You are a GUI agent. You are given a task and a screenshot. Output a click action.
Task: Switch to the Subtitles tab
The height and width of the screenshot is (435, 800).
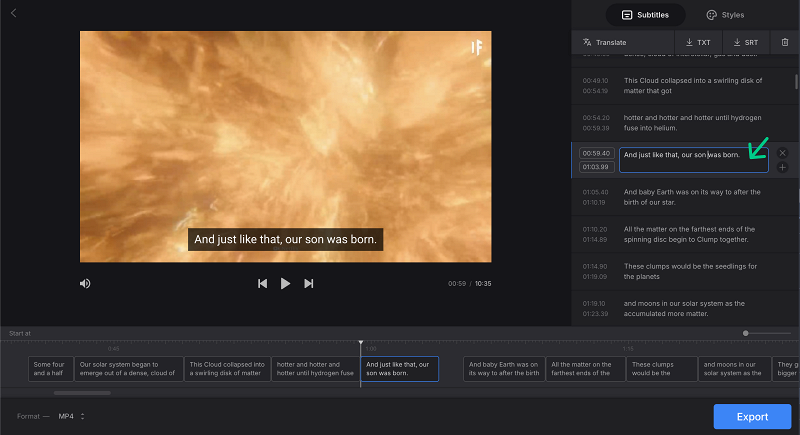click(x=645, y=15)
